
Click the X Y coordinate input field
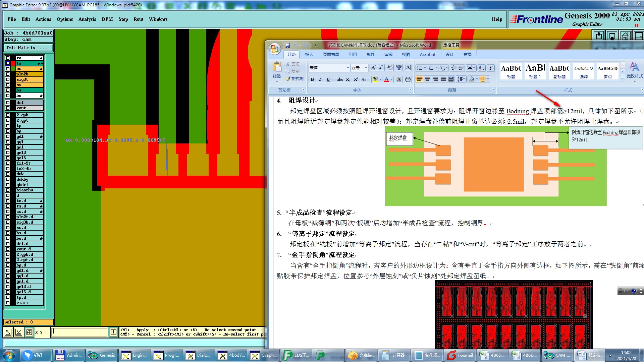pyautogui.click(x=79, y=332)
